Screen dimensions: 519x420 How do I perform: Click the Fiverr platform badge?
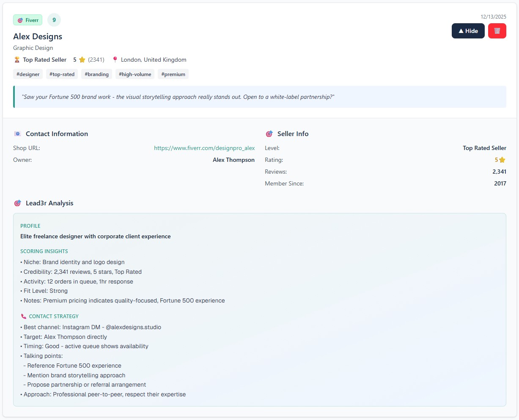pos(28,20)
